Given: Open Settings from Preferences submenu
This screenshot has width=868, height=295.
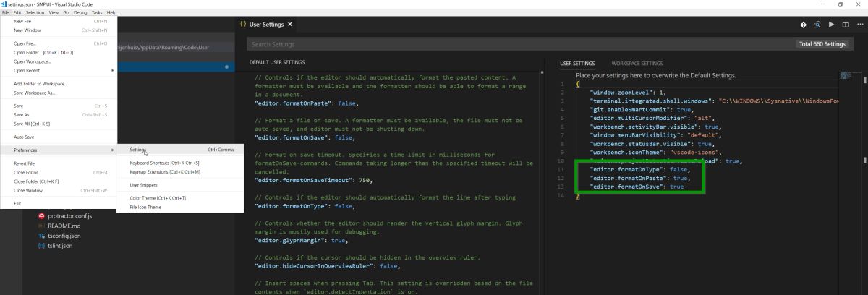Looking at the screenshot, I should (180, 150).
